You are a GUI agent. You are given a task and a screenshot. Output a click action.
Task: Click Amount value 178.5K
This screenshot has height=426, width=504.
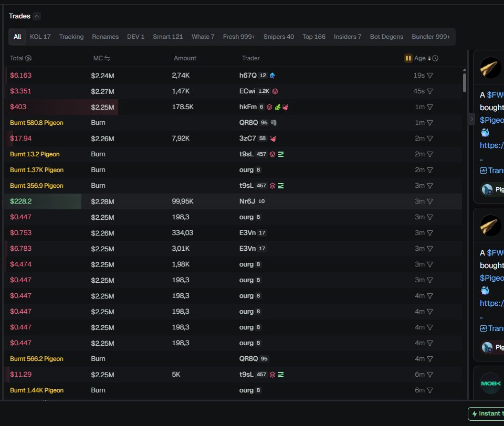[x=183, y=107]
